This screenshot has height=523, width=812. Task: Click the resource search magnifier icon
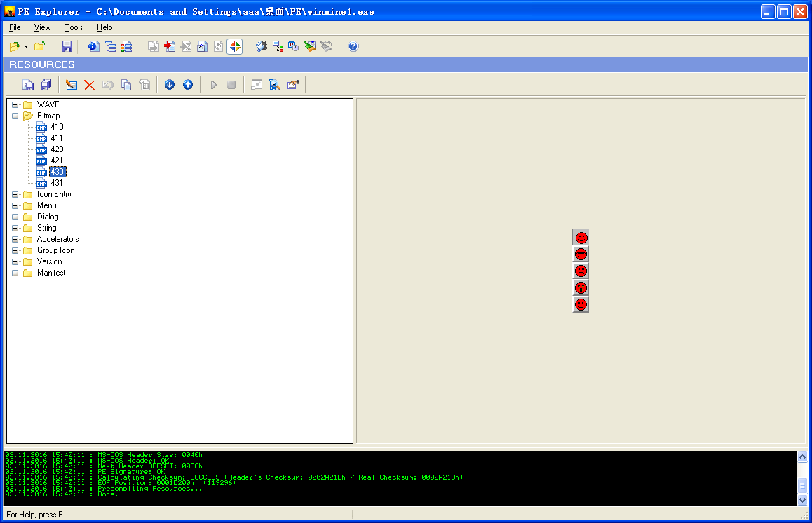[x=274, y=85]
